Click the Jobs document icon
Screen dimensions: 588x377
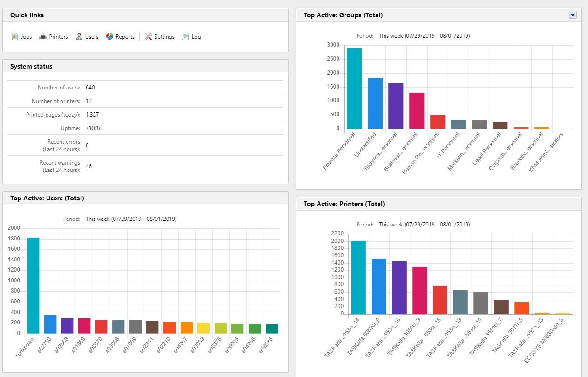pos(15,36)
